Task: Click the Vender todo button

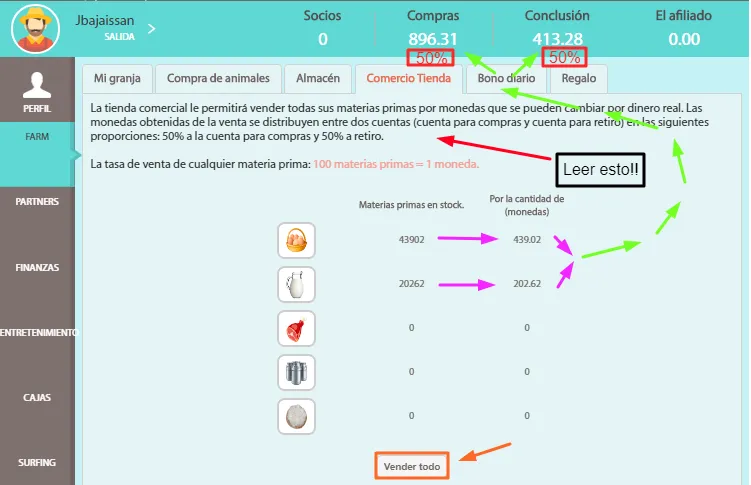Action: (x=412, y=466)
